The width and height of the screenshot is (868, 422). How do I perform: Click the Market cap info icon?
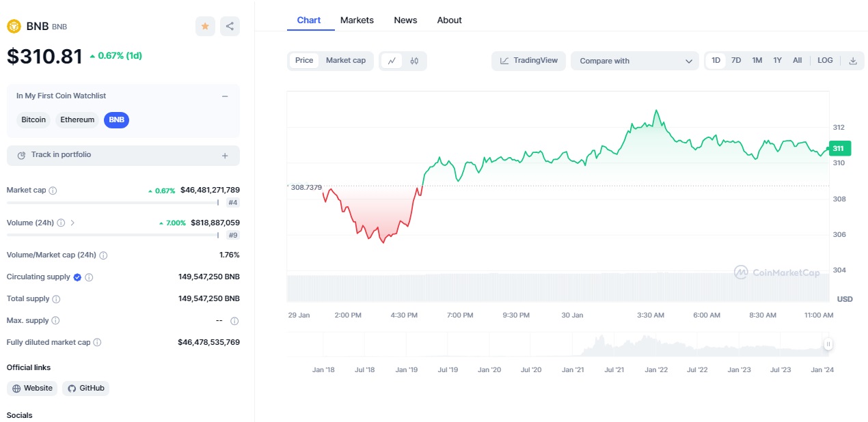(x=53, y=191)
